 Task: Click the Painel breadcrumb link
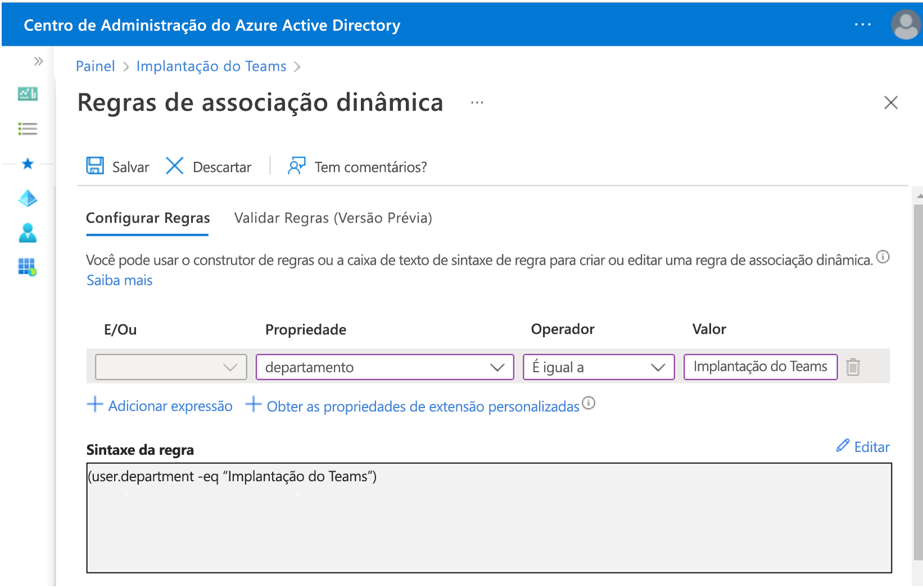coord(95,66)
